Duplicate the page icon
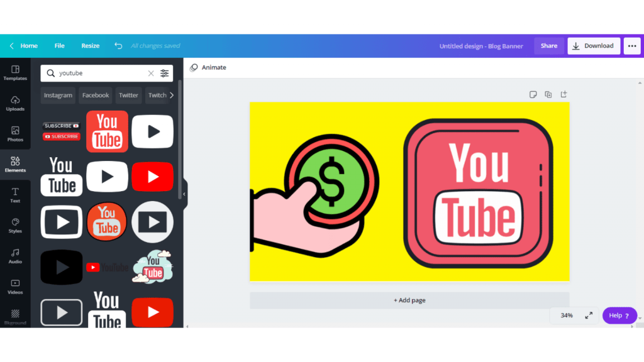Image resolution: width=644 pixels, height=362 pixels. point(548,94)
